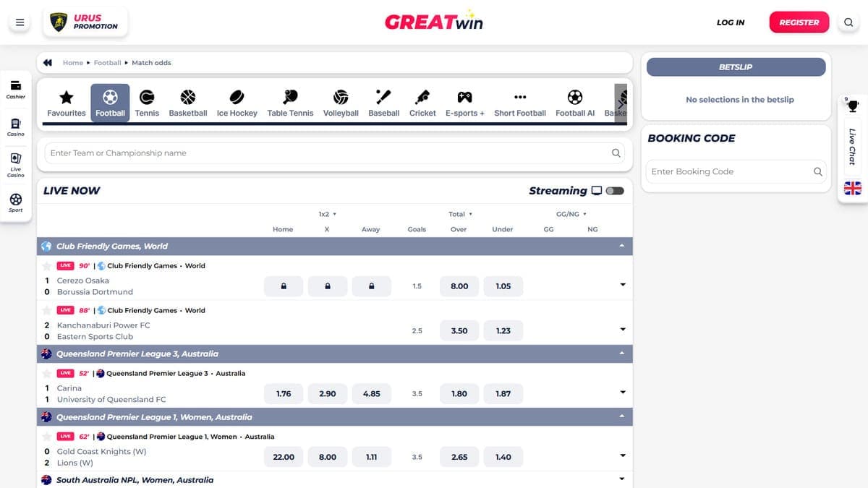Toggle the Streaming switch
868x488 pixels.
(615, 191)
